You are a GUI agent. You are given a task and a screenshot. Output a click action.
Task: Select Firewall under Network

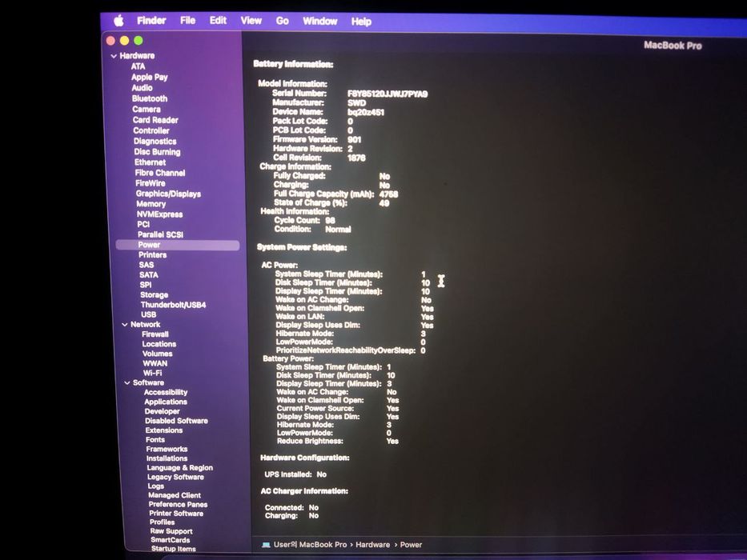[x=155, y=334]
